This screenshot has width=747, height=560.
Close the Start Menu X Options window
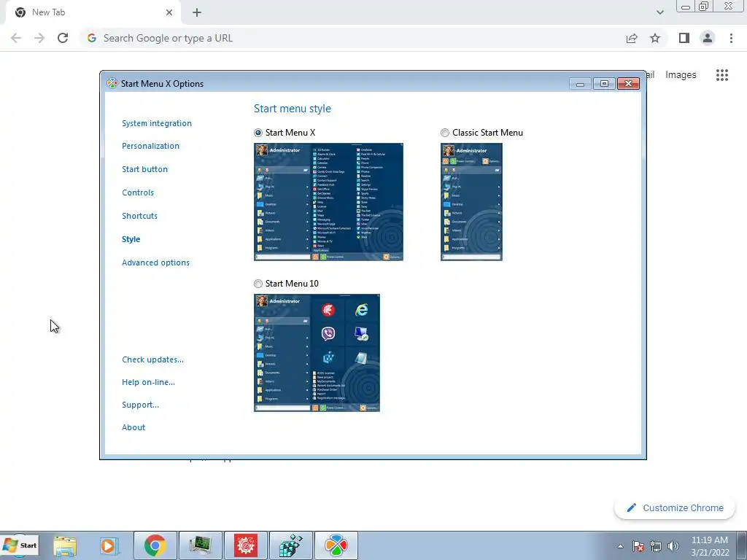628,84
